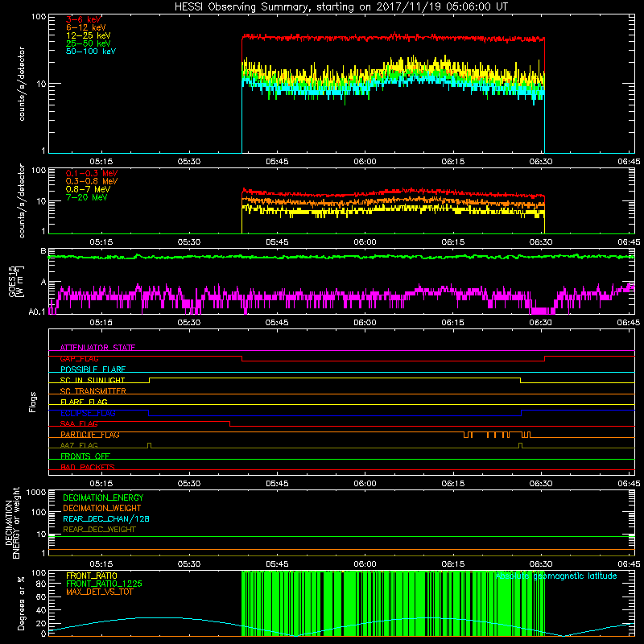This screenshot has height=644, width=644.
Task: Click the HESSI Observing Summary title
Action: [x=341, y=7]
